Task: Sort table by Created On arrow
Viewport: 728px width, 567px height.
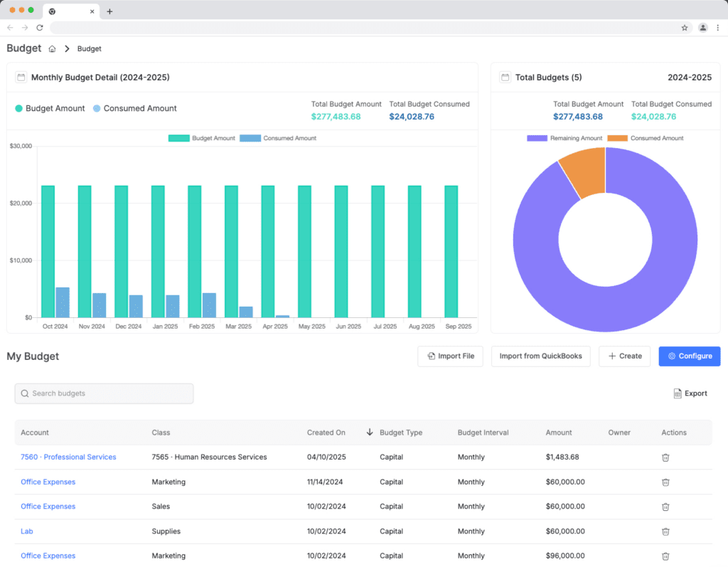Action: (x=369, y=433)
